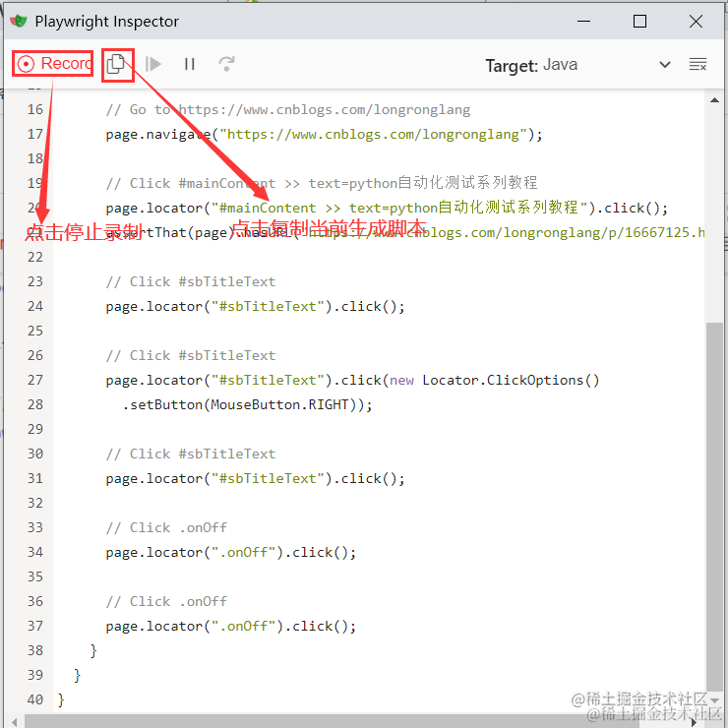Image resolution: width=728 pixels, height=728 pixels.
Task: Click the vertical scrollbar thumb
Action: pyautogui.click(x=714, y=509)
